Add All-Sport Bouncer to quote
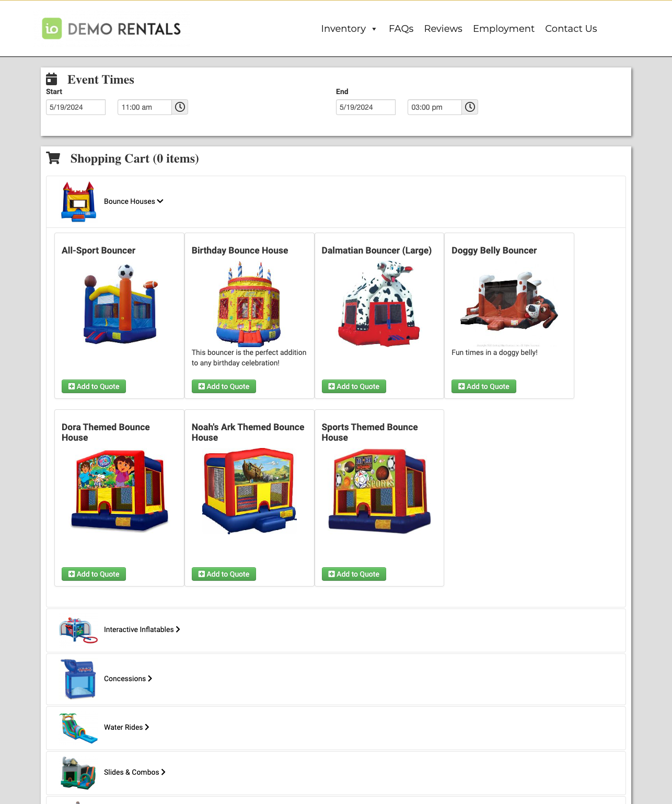The width and height of the screenshot is (672, 804). 94,386
